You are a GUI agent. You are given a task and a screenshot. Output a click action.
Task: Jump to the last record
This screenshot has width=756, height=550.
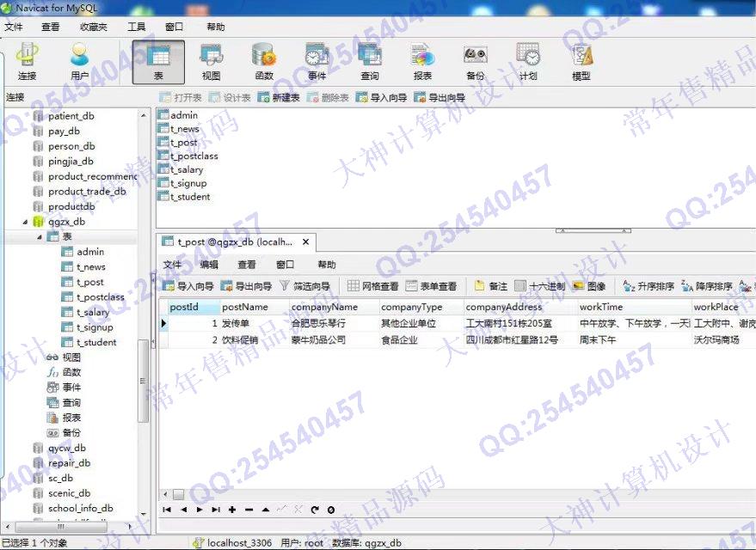click(216, 510)
